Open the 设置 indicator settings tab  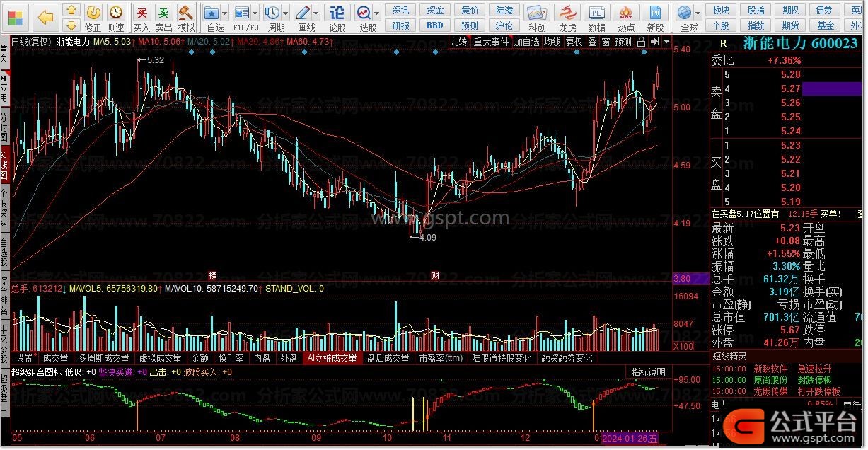[x=25, y=359]
